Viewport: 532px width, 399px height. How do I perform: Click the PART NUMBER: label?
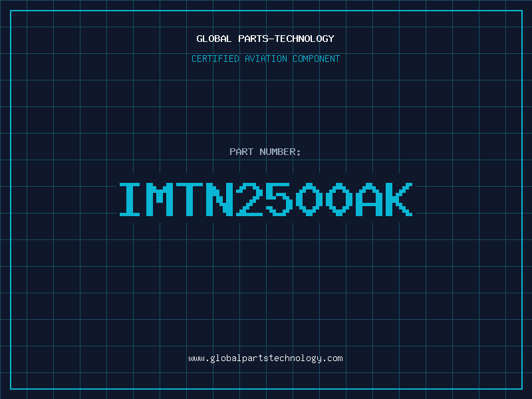[265, 152]
